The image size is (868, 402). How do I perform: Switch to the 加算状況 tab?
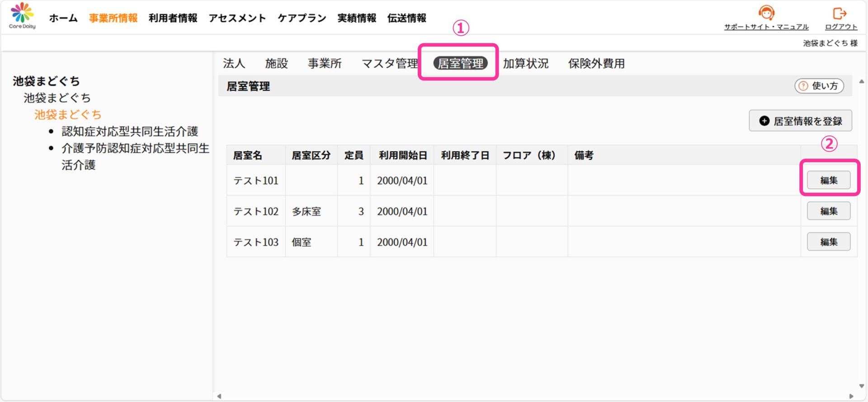526,63
